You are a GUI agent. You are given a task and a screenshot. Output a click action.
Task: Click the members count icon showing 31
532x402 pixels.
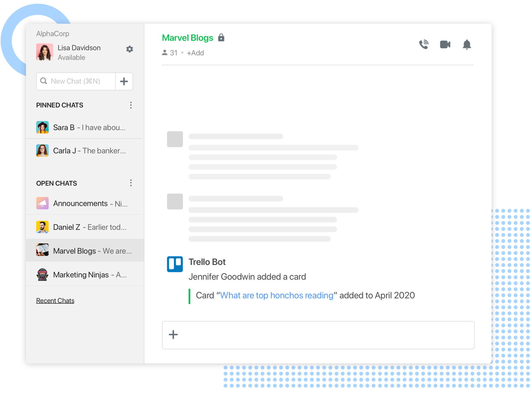pyautogui.click(x=165, y=53)
